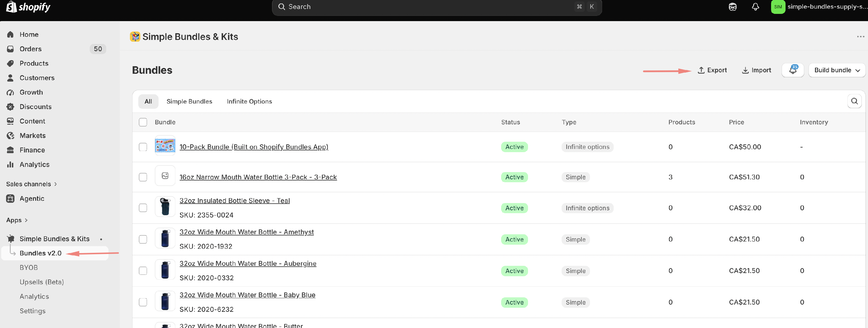Image resolution: width=868 pixels, height=328 pixels.
Task: Expand the Build bundle dropdown
Action: (x=837, y=70)
